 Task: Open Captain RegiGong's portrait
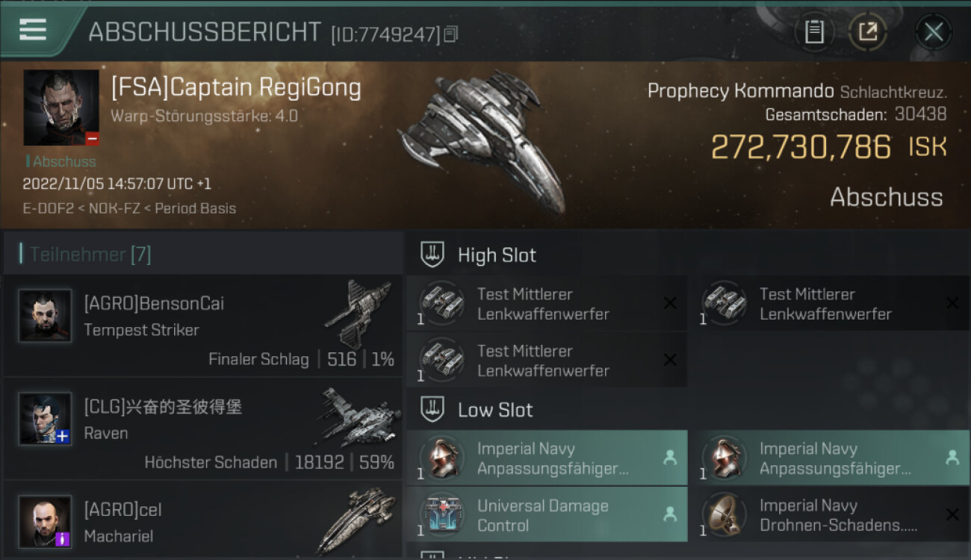point(61,108)
